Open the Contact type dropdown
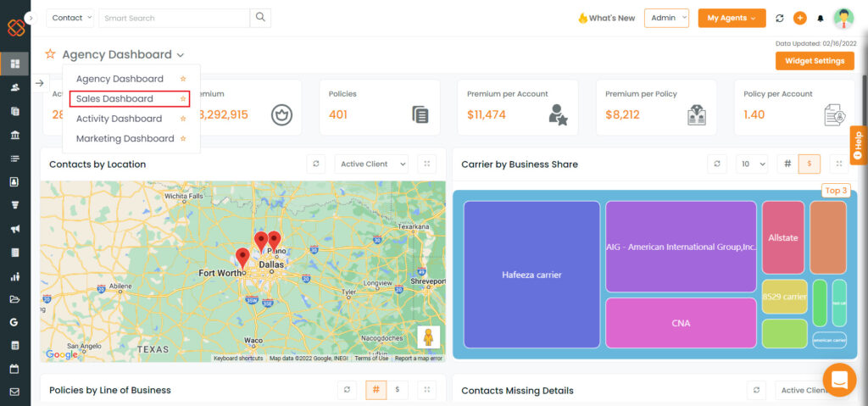868x406 pixels. pyautogui.click(x=70, y=18)
